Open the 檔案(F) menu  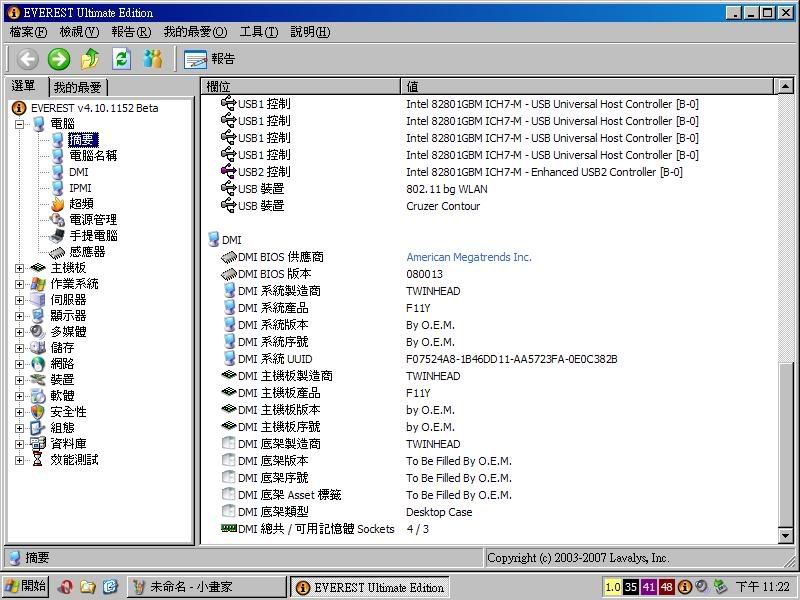coord(29,32)
